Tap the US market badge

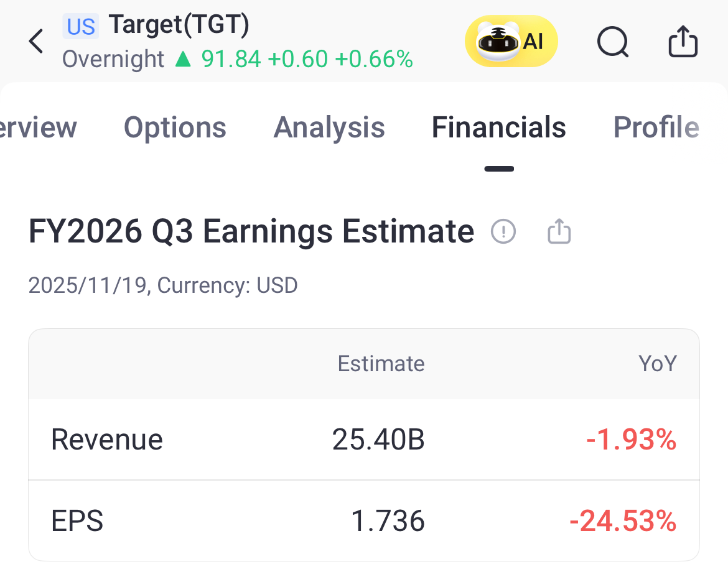pyautogui.click(x=81, y=27)
